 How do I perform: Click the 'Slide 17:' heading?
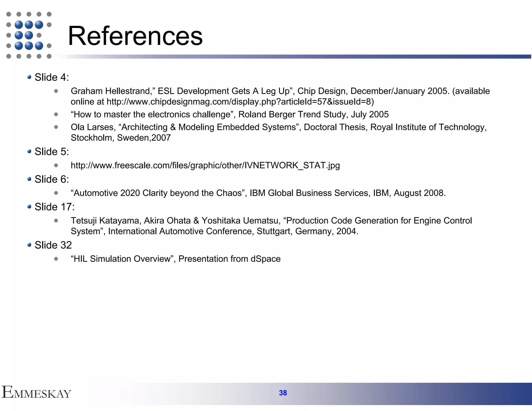pos(55,207)
